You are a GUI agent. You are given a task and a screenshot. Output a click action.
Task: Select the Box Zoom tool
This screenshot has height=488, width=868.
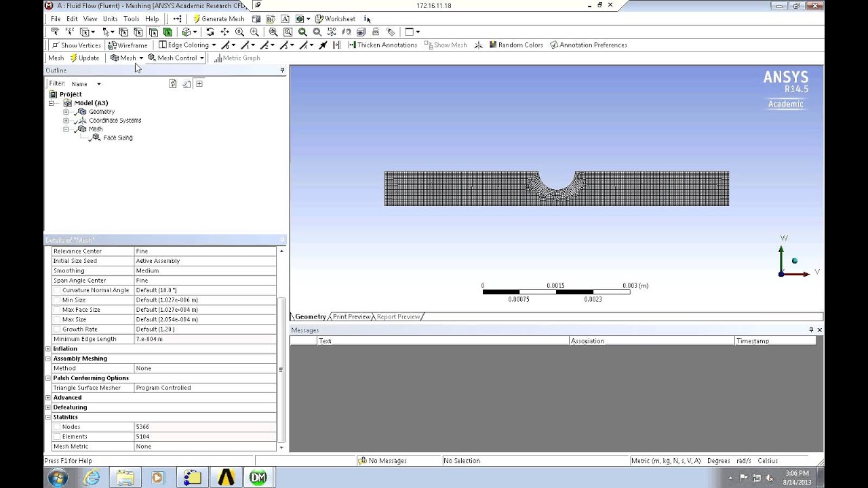pos(254,32)
